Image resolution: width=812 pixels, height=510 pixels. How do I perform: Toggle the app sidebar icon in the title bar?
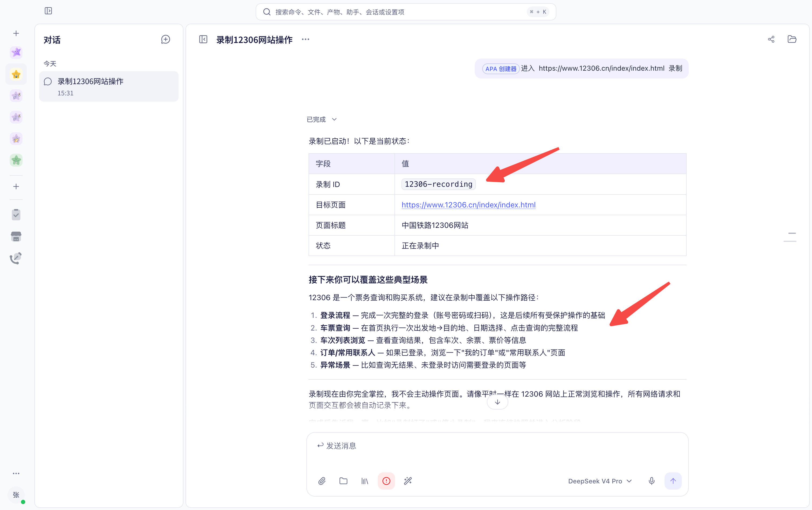pyautogui.click(x=48, y=11)
